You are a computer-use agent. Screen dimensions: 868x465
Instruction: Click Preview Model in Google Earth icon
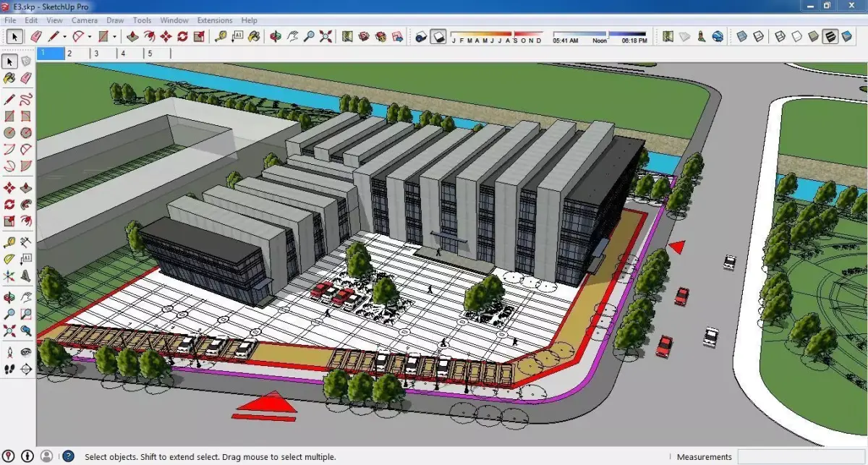718,36
